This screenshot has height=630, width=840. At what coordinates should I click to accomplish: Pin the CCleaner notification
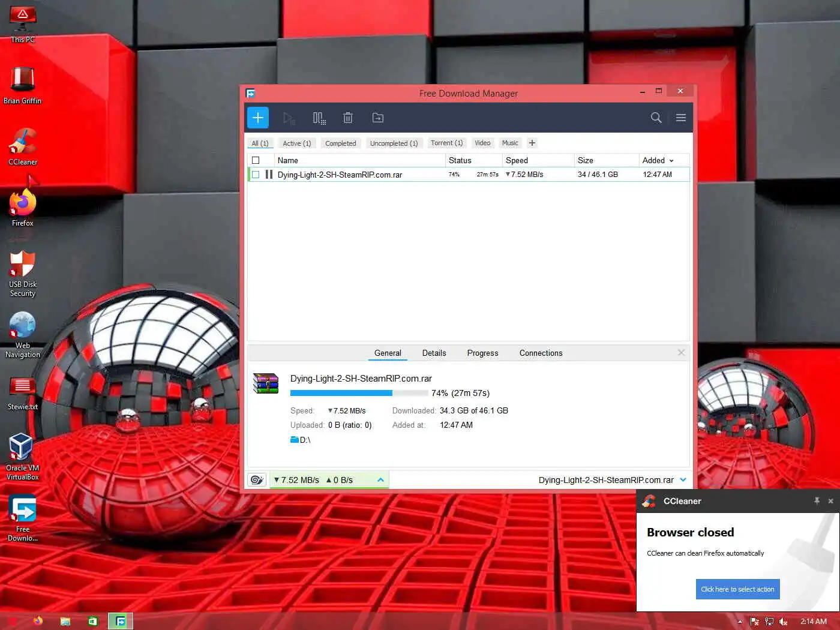(x=817, y=501)
